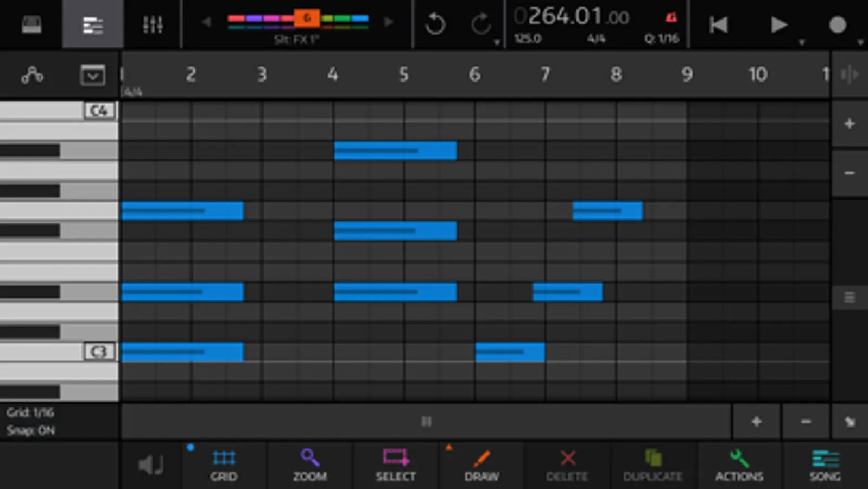
Task: Zoom in horizontally with plus button
Action: pyautogui.click(x=756, y=421)
